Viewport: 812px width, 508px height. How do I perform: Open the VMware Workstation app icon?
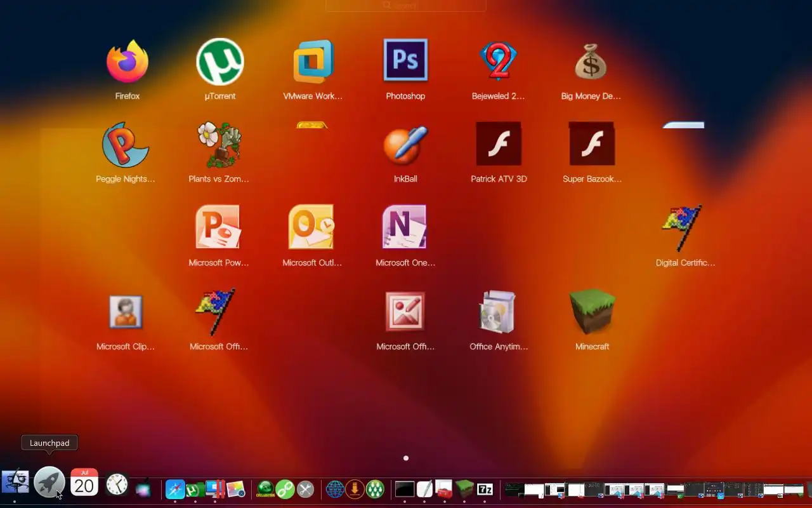[313, 62]
